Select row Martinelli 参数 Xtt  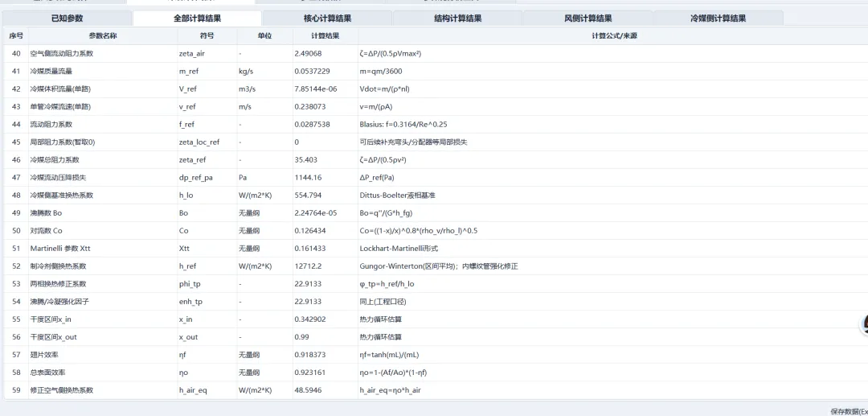435,249
